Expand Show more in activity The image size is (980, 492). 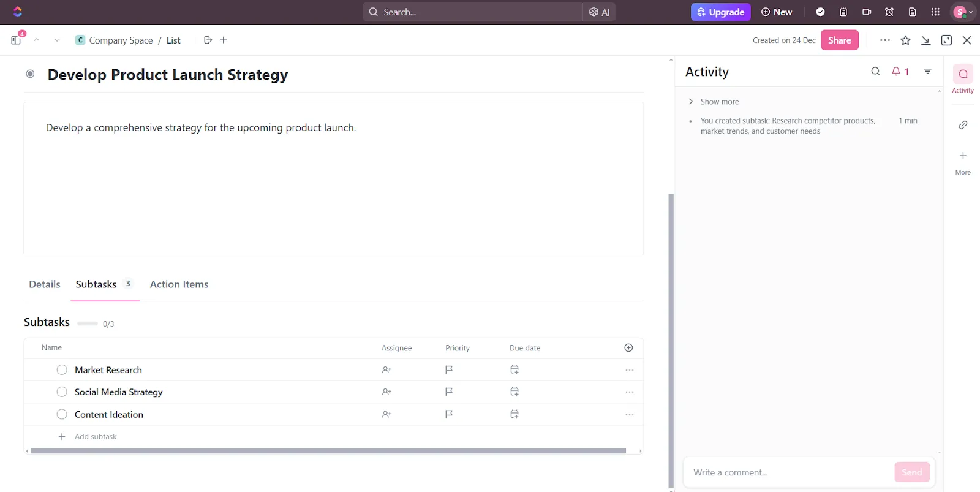pos(714,102)
